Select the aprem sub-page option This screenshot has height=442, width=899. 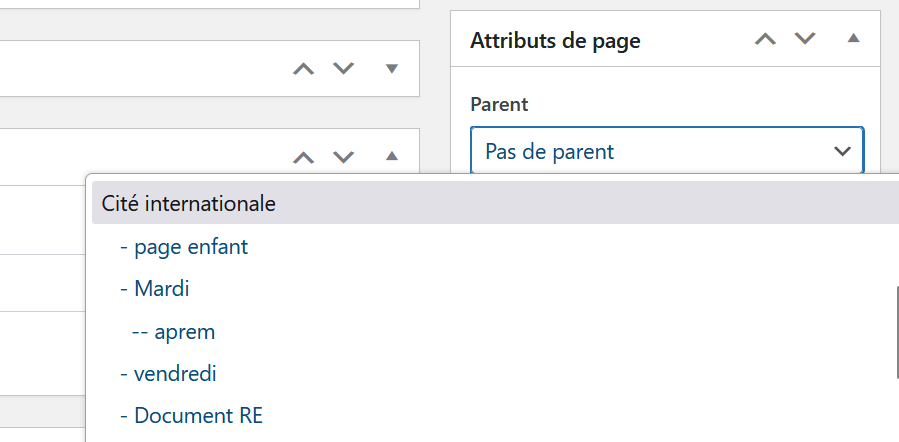tap(184, 331)
